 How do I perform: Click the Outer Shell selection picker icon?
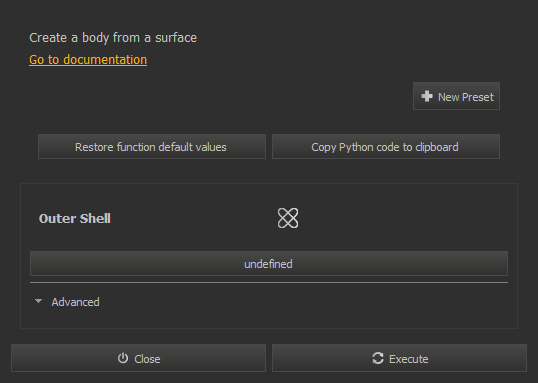pyautogui.click(x=288, y=218)
